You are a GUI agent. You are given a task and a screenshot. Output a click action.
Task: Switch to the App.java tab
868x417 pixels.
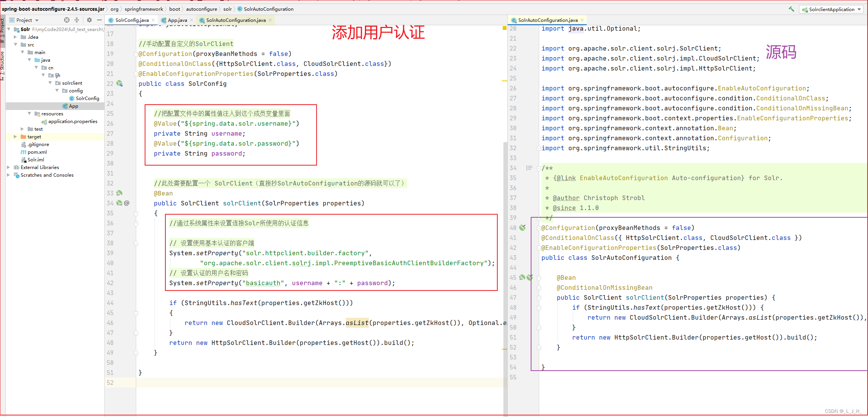pos(177,20)
